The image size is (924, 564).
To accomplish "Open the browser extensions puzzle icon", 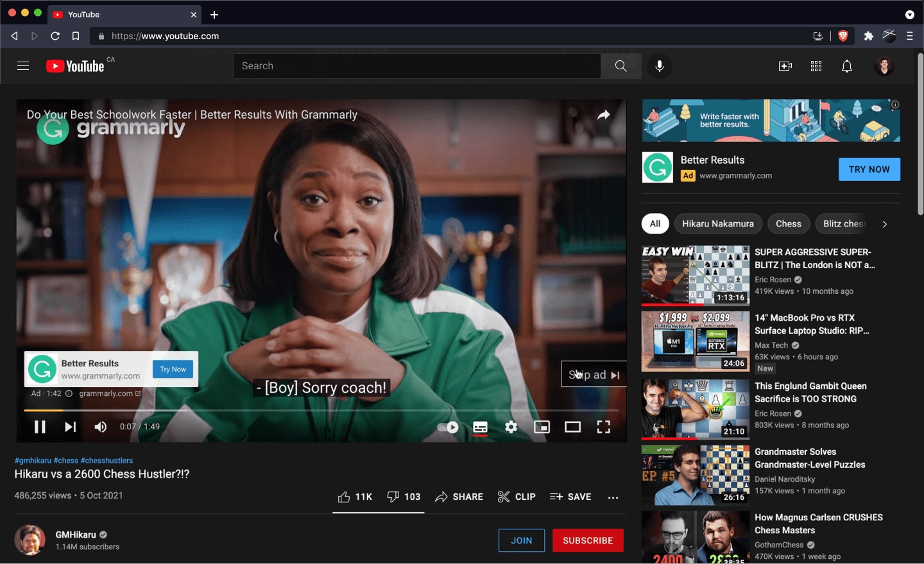I will [868, 36].
